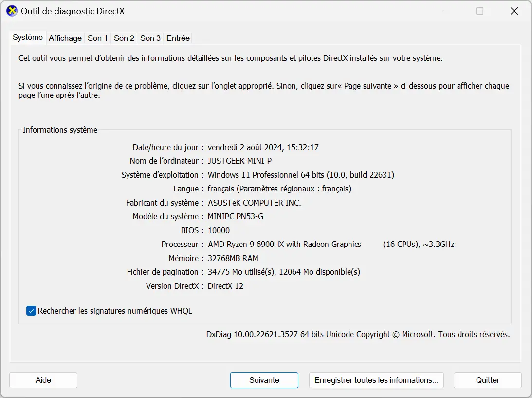This screenshot has height=398, width=532.
Task: Click the Quitter button
Action: pos(487,380)
